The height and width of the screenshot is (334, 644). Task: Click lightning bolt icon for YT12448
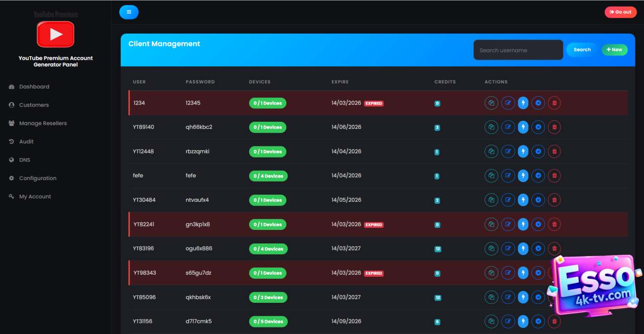[523, 151]
